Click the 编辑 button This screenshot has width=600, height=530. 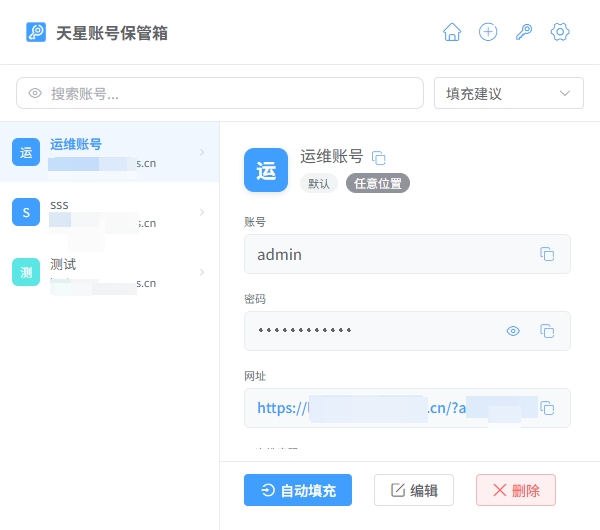pos(414,490)
